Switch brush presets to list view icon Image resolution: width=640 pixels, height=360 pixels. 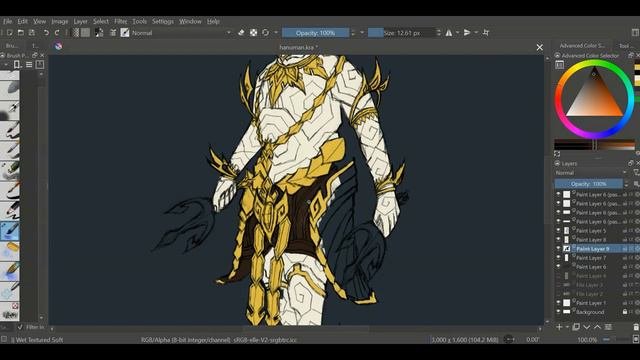[x=29, y=64]
